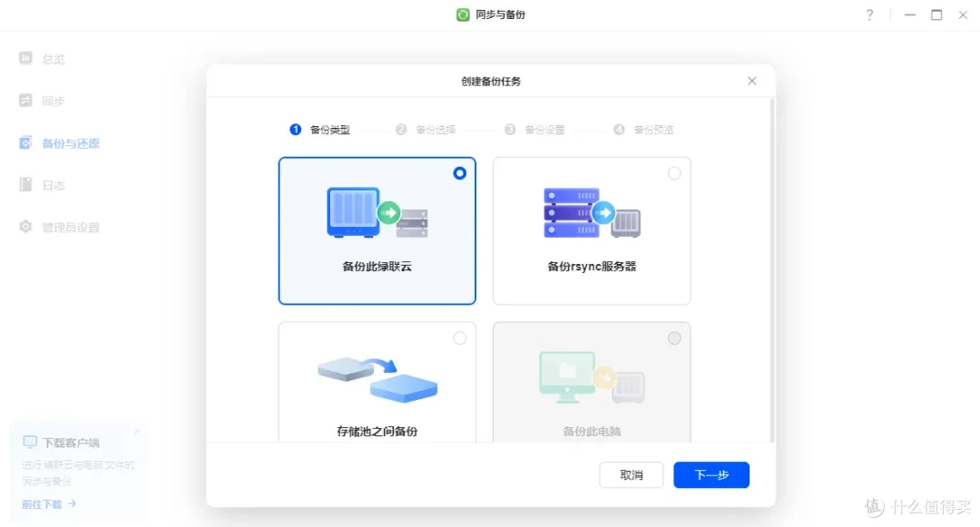Open the help question mark icon
The height and width of the screenshot is (527, 980).
click(x=869, y=15)
